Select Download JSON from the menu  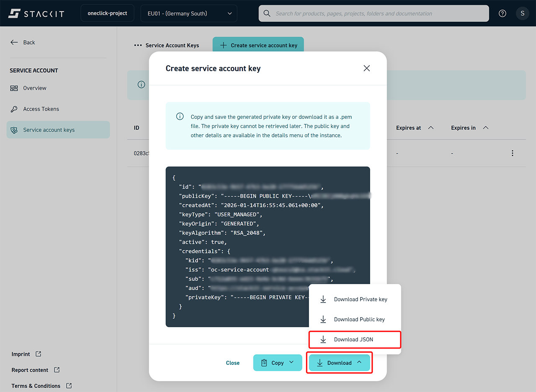click(353, 339)
